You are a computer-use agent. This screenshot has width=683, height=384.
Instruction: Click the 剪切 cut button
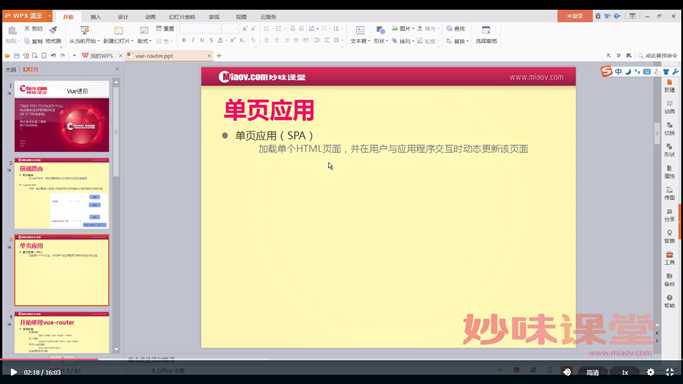click(x=34, y=28)
